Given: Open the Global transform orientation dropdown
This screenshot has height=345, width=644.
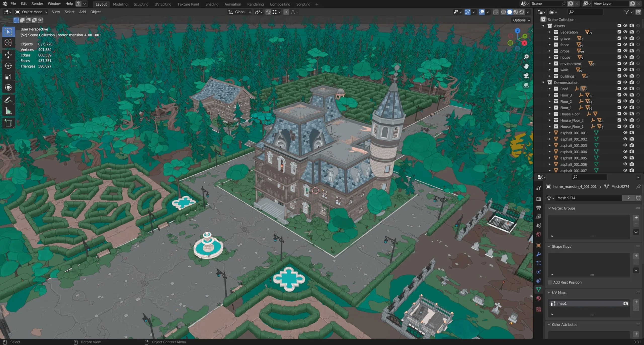Looking at the screenshot, I should point(240,12).
